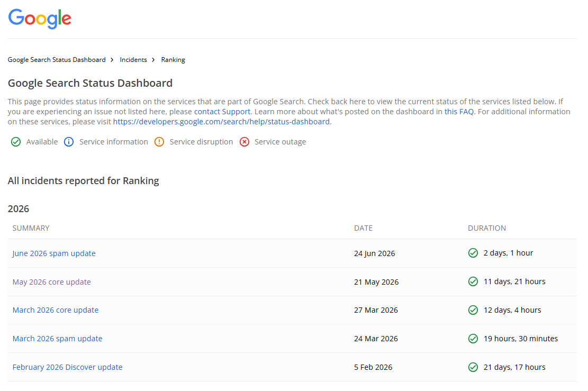The width and height of the screenshot is (588, 391).
Task: Click the orange Service disruption legend icon
Action: click(159, 142)
